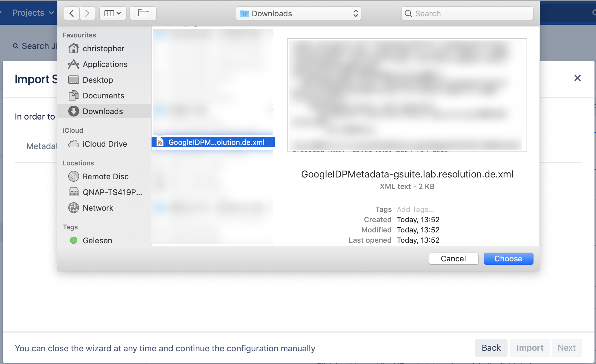The width and height of the screenshot is (596, 364).
Task: Click the XML text - 2 KB label
Action: (407, 186)
